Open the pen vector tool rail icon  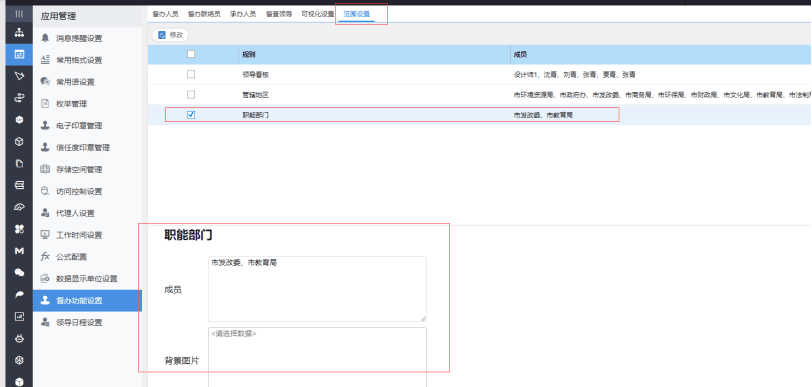pos(19,76)
